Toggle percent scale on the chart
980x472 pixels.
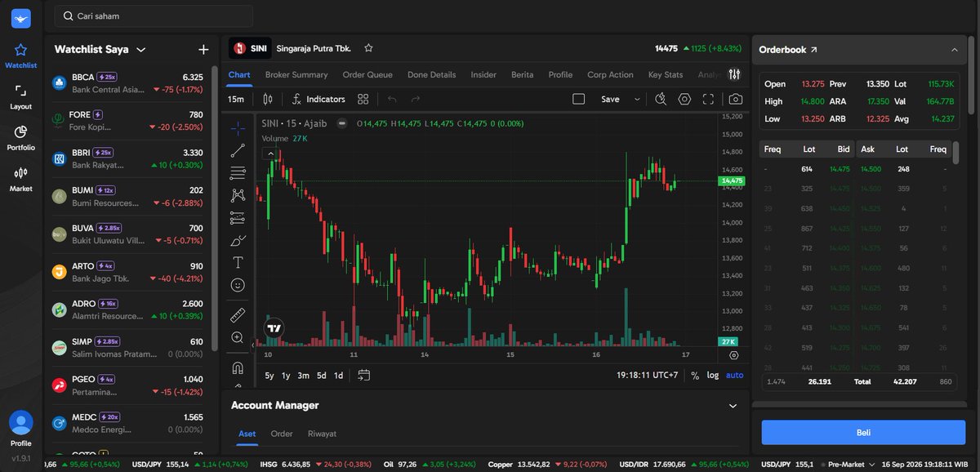click(695, 376)
